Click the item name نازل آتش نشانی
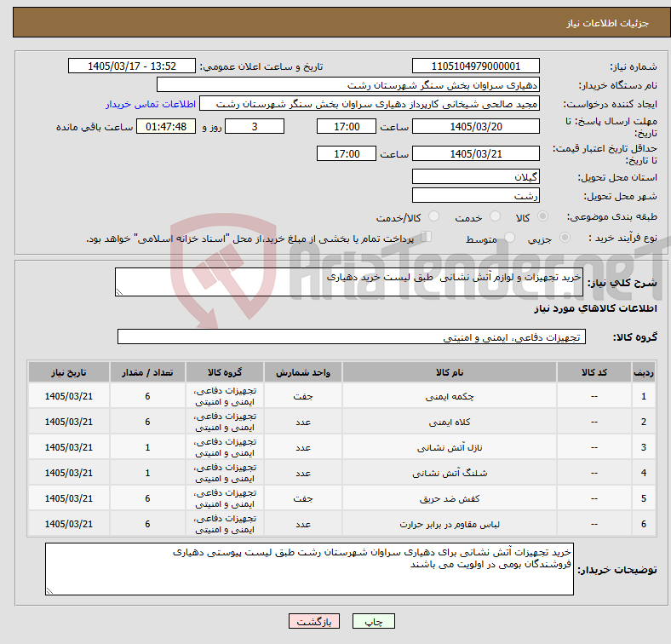671x644 pixels. point(450,448)
